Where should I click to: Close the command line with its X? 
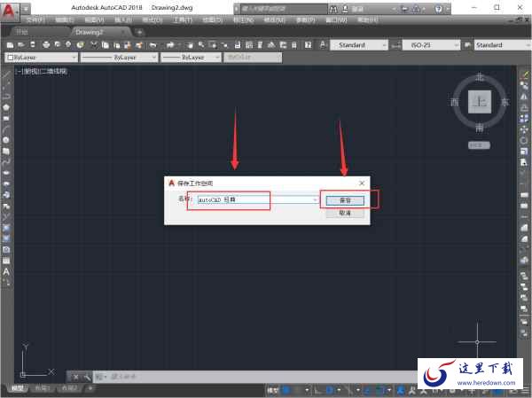[75, 377]
